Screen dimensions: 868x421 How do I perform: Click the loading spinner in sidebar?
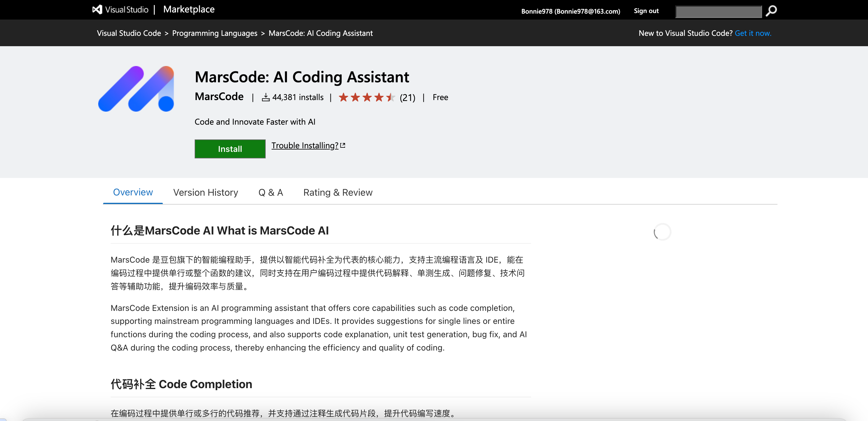(x=662, y=232)
